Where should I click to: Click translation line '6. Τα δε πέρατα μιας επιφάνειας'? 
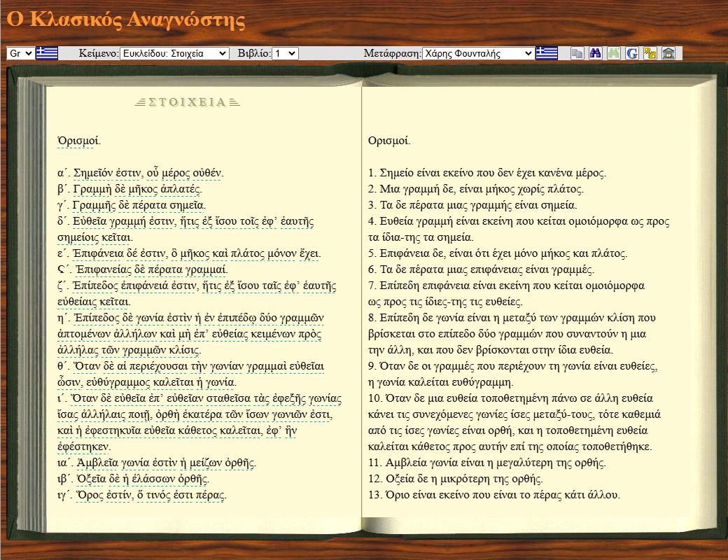point(481,269)
